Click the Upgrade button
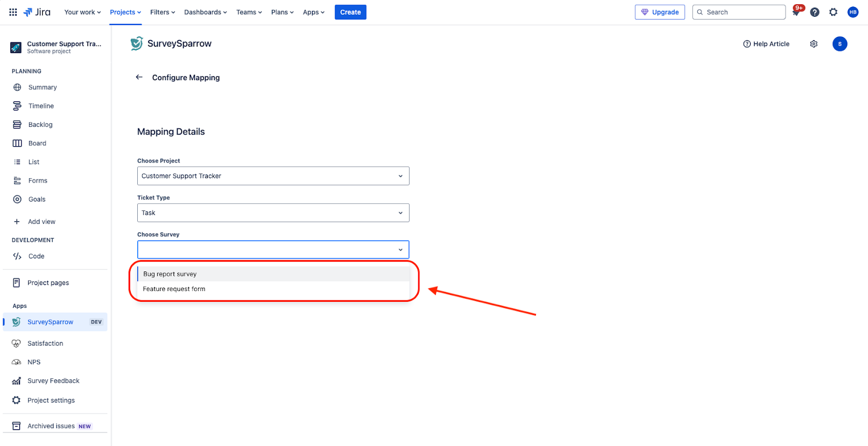The image size is (868, 446). (660, 12)
